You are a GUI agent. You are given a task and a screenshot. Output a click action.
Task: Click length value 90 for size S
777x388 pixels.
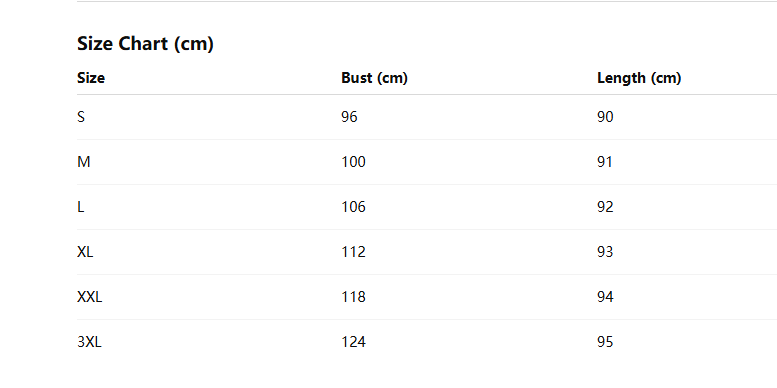tap(605, 117)
